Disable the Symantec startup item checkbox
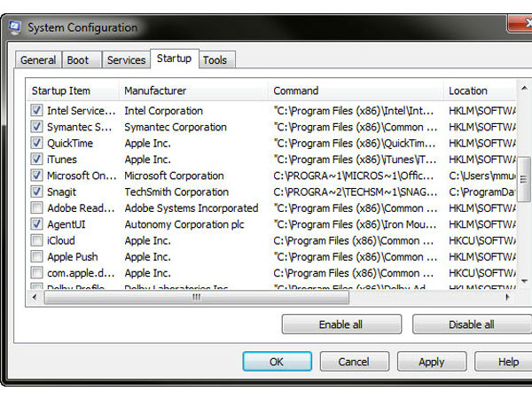532x399 pixels. click(36, 127)
